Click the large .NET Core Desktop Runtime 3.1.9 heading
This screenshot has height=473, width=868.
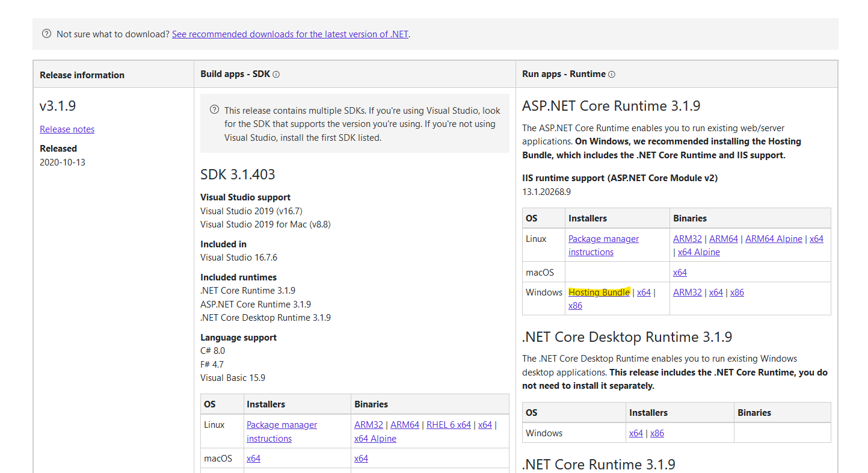[x=627, y=337]
